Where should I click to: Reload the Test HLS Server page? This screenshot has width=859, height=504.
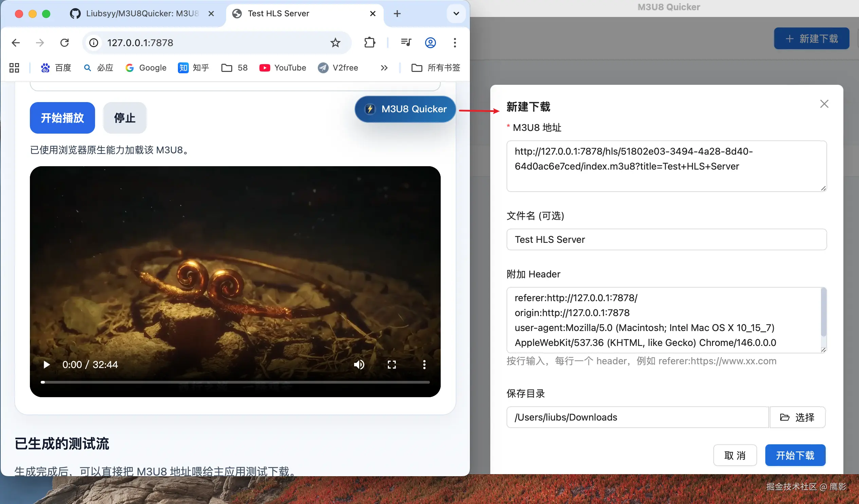(65, 43)
